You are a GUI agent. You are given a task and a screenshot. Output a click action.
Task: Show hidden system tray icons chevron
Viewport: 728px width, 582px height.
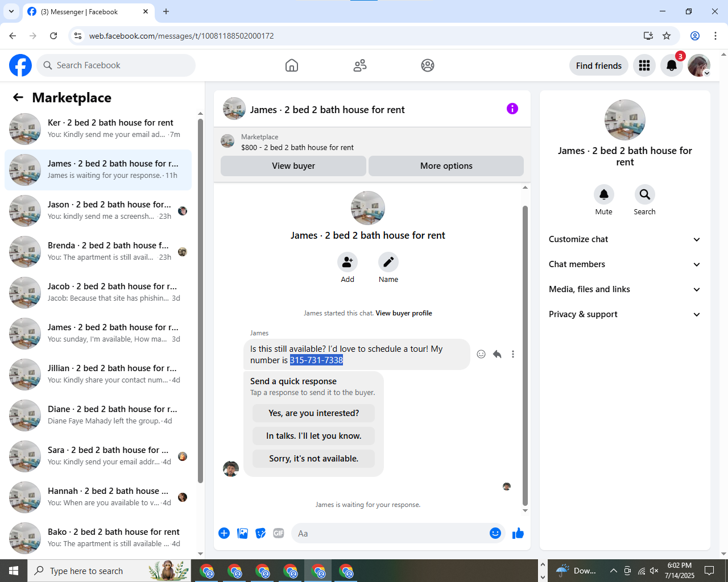point(614,571)
